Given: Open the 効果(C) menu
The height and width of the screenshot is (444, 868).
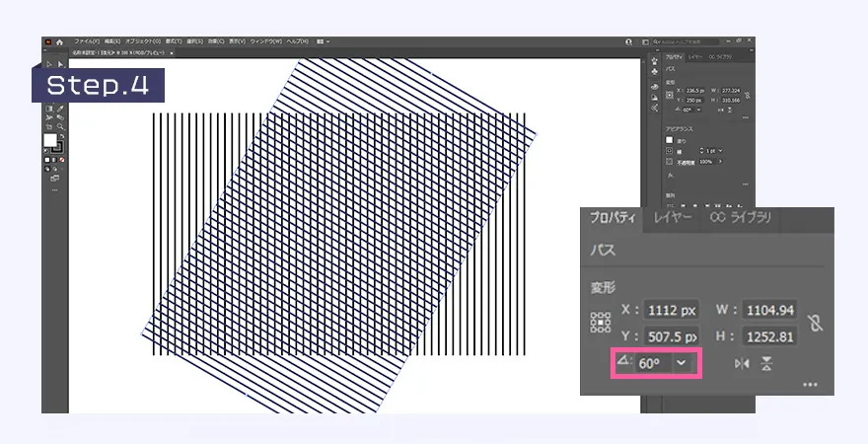Looking at the screenshot, I should click(216, 42).
